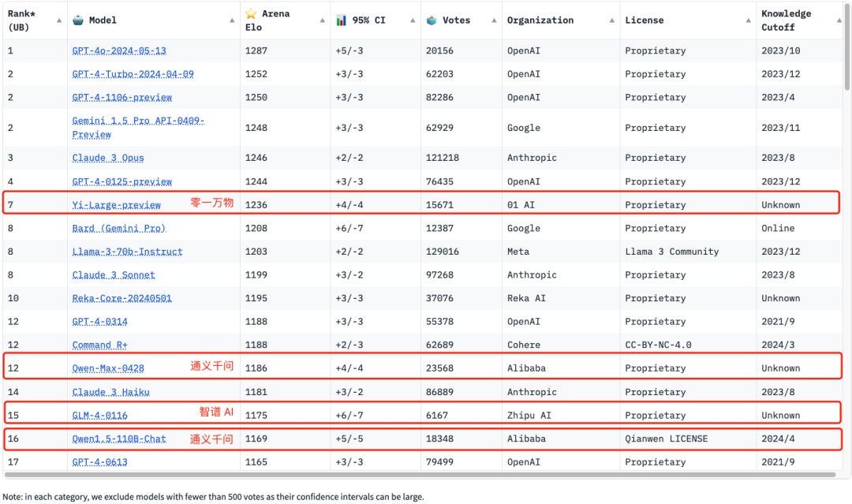
Task: Sort by Model column arrow
Action: [232, 21]
